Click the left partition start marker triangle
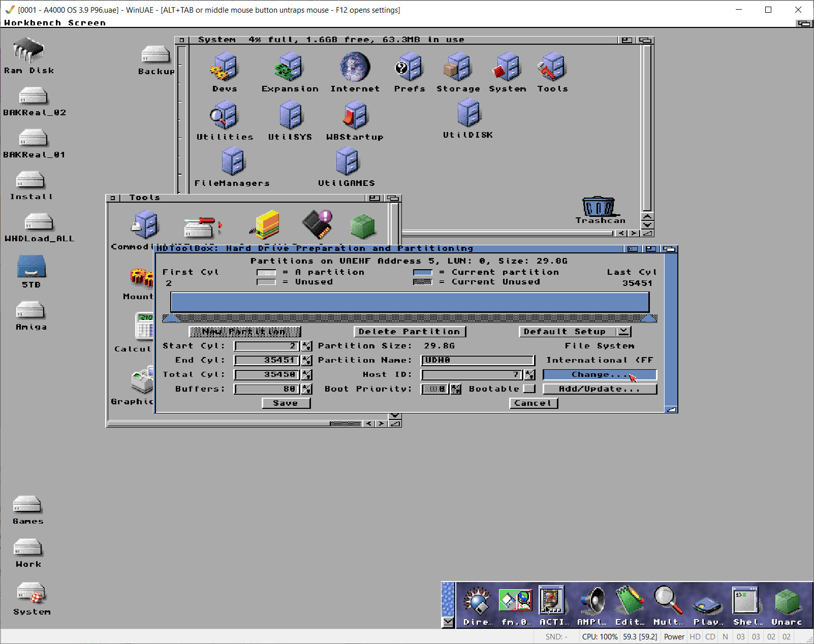 171,318
